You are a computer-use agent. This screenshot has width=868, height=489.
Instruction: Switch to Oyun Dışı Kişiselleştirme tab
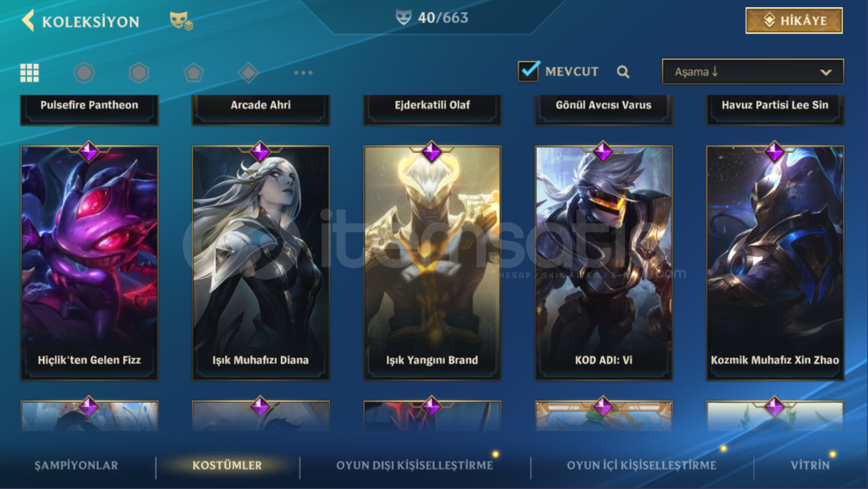pyautogui.click(x=415, y=466)
